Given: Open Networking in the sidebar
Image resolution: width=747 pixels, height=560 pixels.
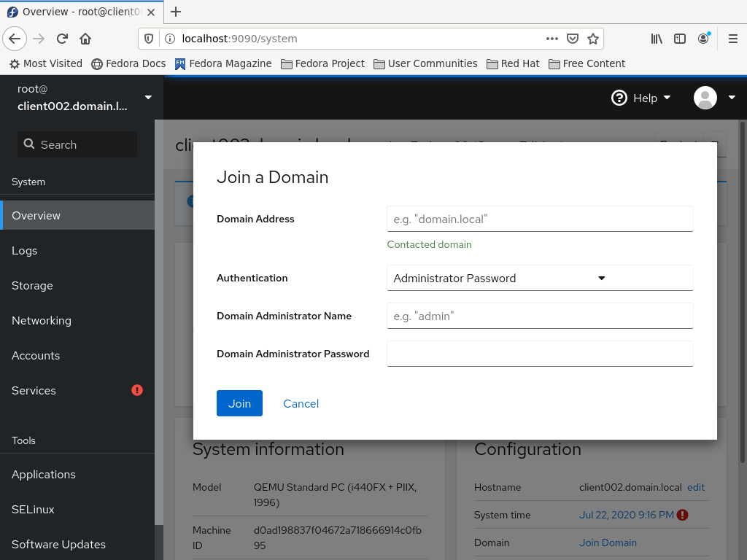Looking at the screenshot, I should pyautogui.click(x=77, y=321).
